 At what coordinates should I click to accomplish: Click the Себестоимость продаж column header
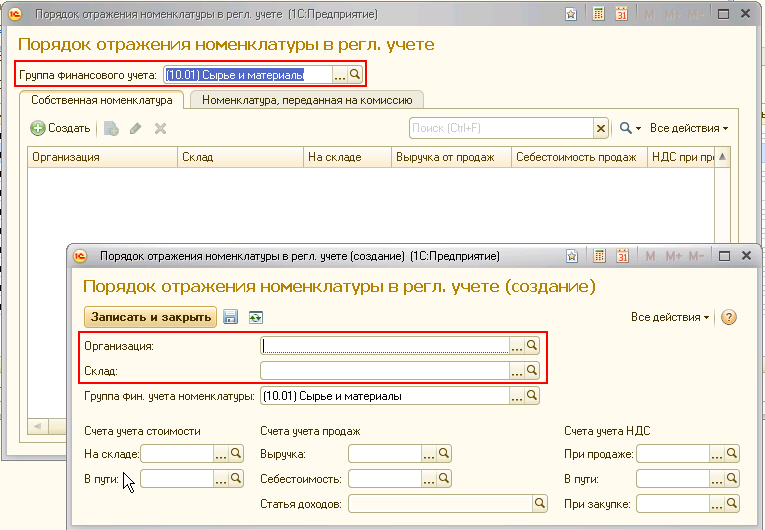click(579, 157)
